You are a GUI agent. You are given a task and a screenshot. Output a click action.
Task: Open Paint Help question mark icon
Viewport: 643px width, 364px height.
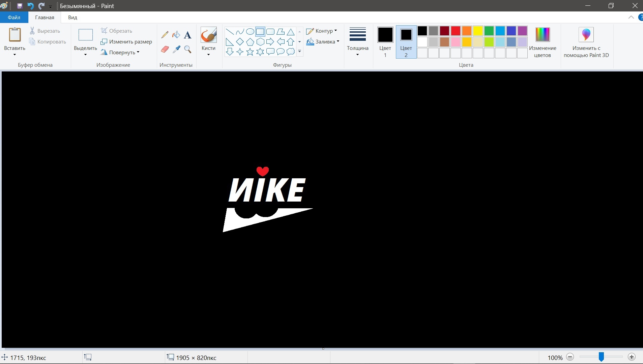point(641,18)
